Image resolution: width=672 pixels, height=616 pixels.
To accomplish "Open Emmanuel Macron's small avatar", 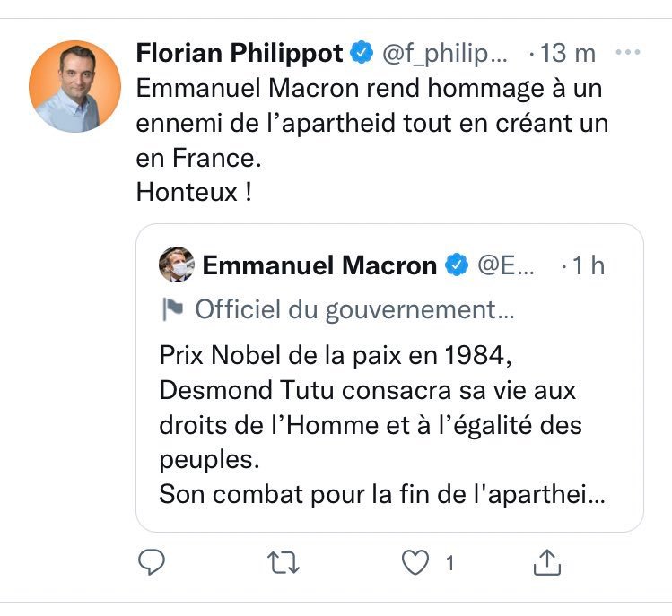I will tap(177, 265).
